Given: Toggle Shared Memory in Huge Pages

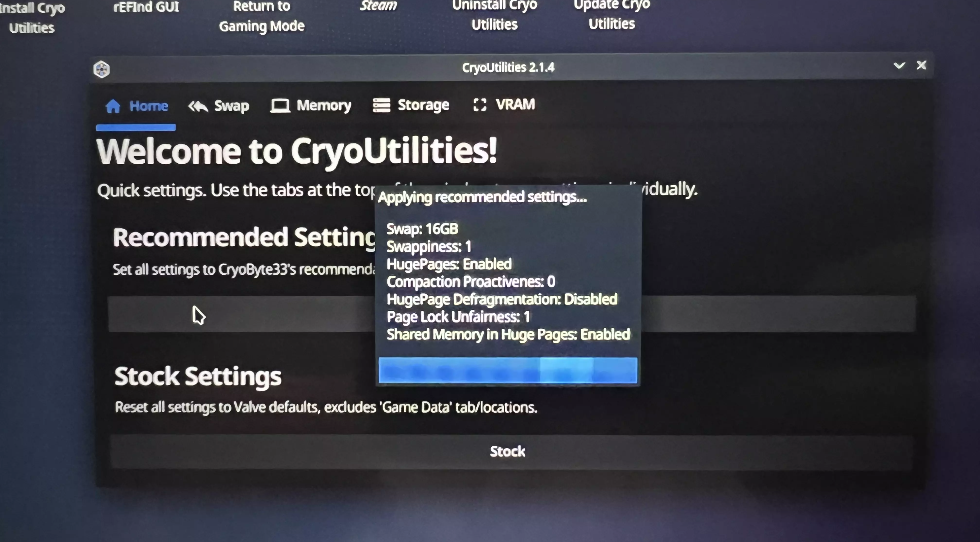Looking at the screenshot, I should click(x=508, y=334).
